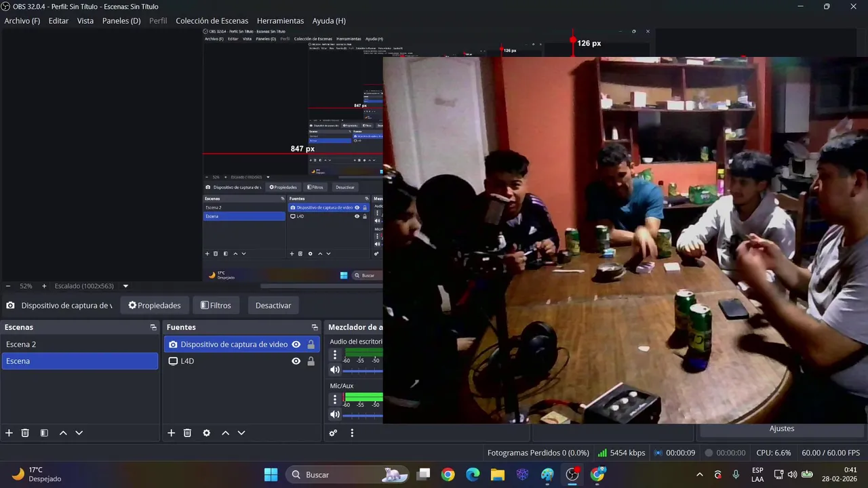
Task: Adjust Audio del escritorio volume slider
Action: 363,371
